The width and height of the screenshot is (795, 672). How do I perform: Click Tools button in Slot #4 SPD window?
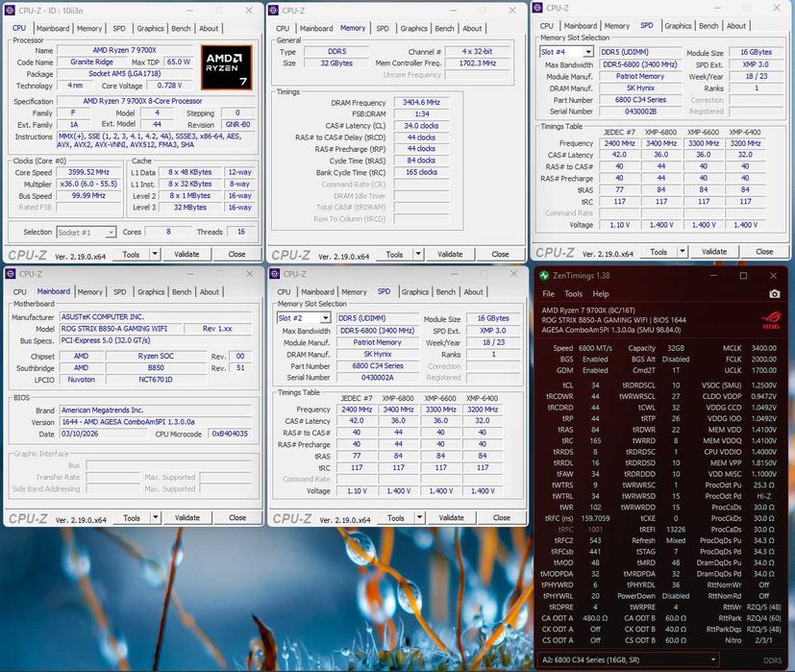tap(658, 252)
